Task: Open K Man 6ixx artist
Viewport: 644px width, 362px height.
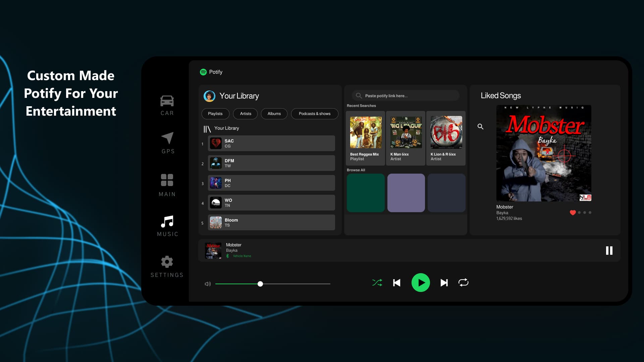Action: (x=406, y=138)
